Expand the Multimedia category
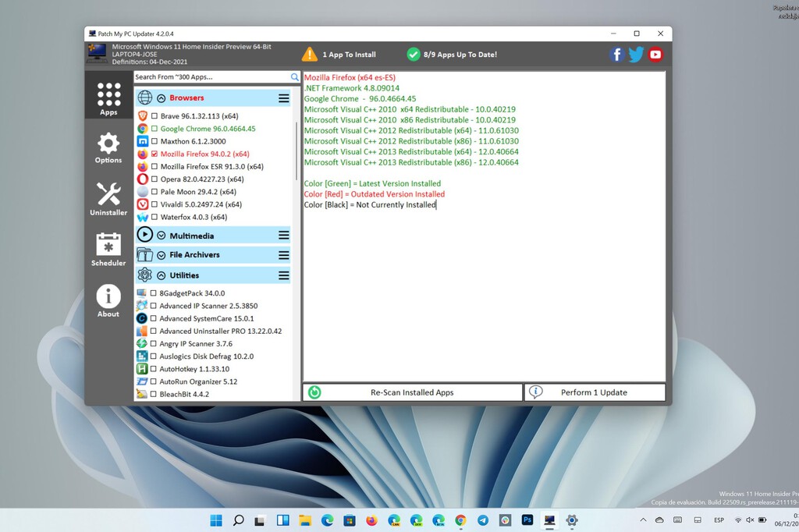This screenshot has width=799, height=532. point(162,236)
